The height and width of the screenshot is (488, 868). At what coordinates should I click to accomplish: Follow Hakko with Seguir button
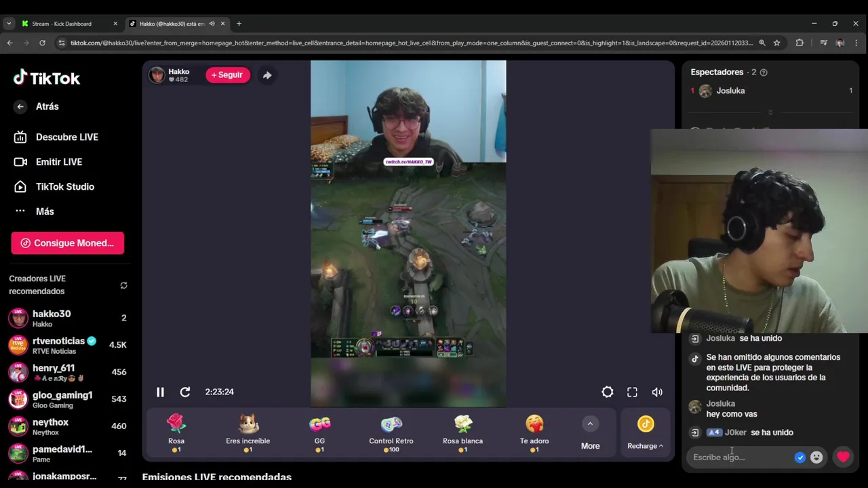[227, 75]
